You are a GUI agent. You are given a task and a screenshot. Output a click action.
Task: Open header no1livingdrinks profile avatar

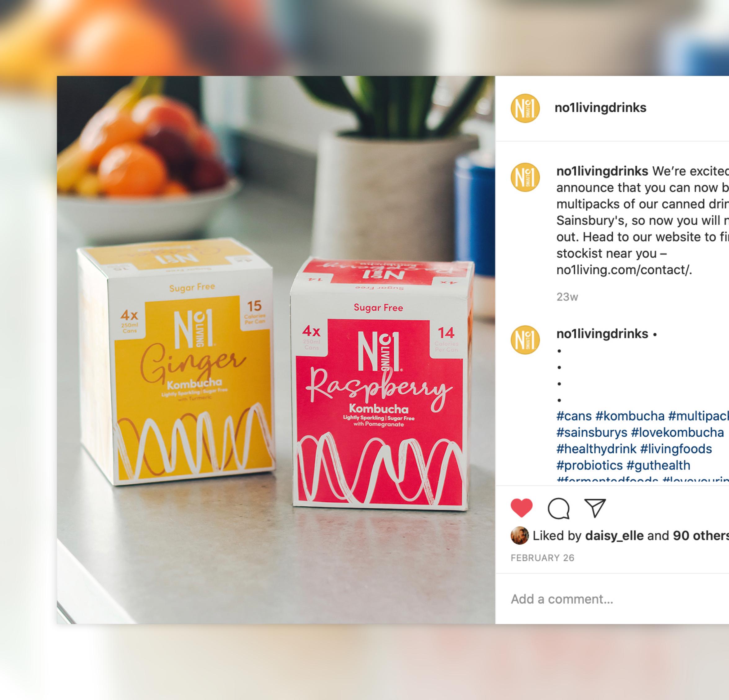pos(525,108)
